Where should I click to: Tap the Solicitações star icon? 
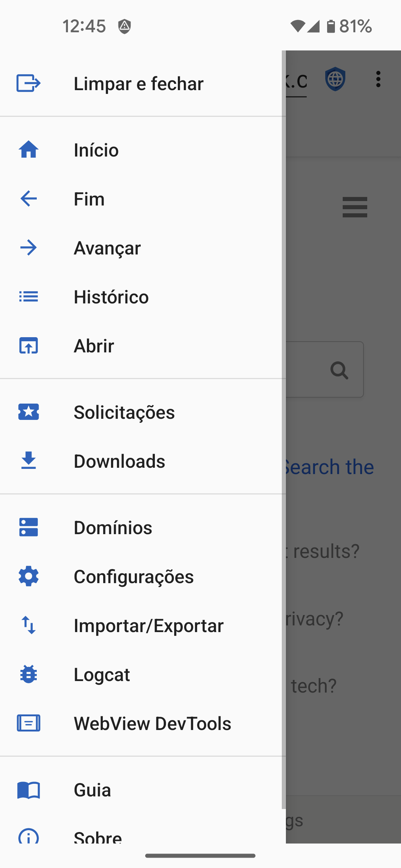(28, 412)
